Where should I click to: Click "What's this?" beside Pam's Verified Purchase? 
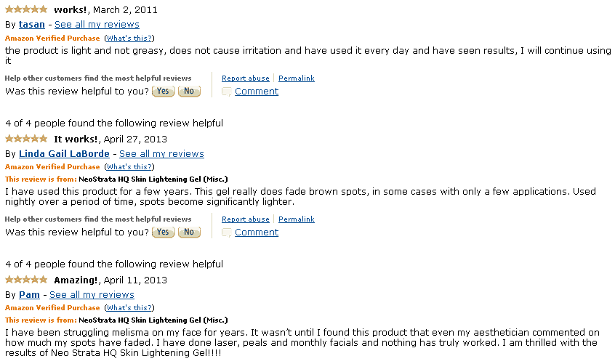pyautogui.click(x=129, y=307)
